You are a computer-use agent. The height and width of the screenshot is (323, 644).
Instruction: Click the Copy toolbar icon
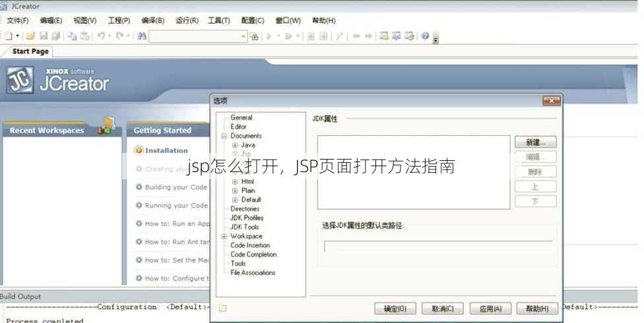[73, 36]
